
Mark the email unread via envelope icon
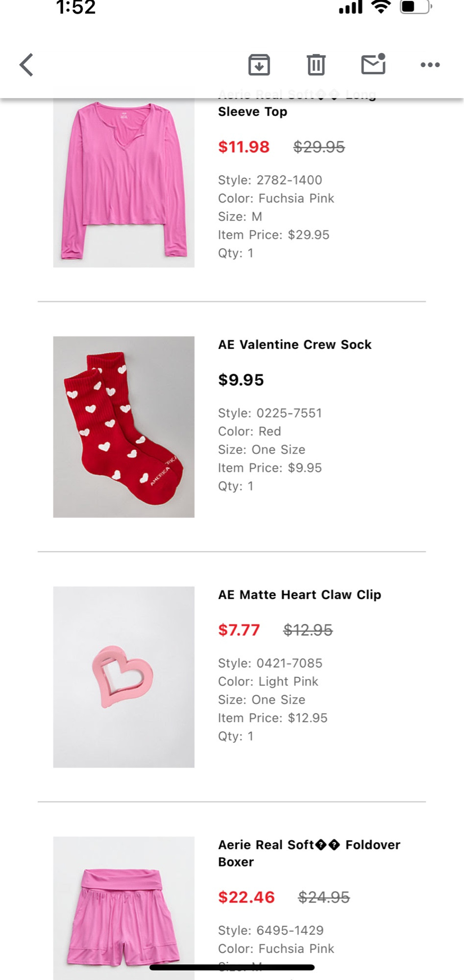click(x=373, y=64)
